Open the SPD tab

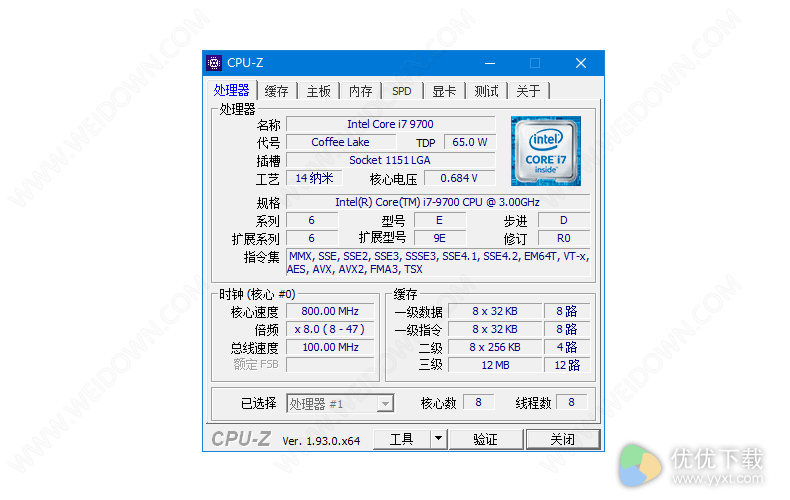point(402,91)
